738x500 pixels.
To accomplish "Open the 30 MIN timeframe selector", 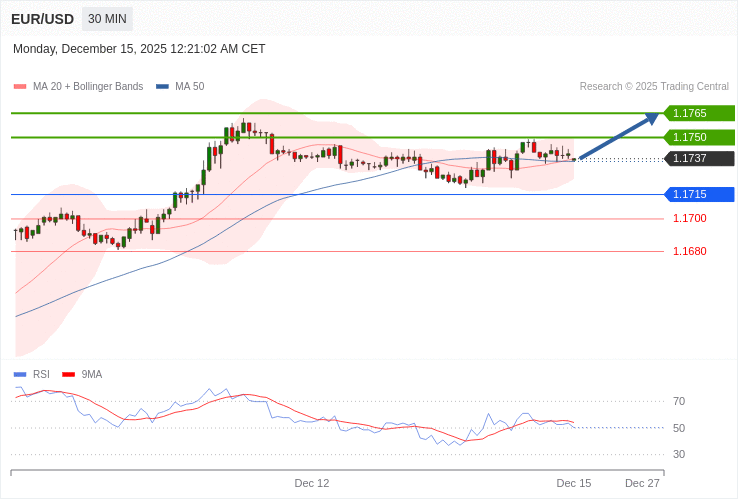I will 107,19.
